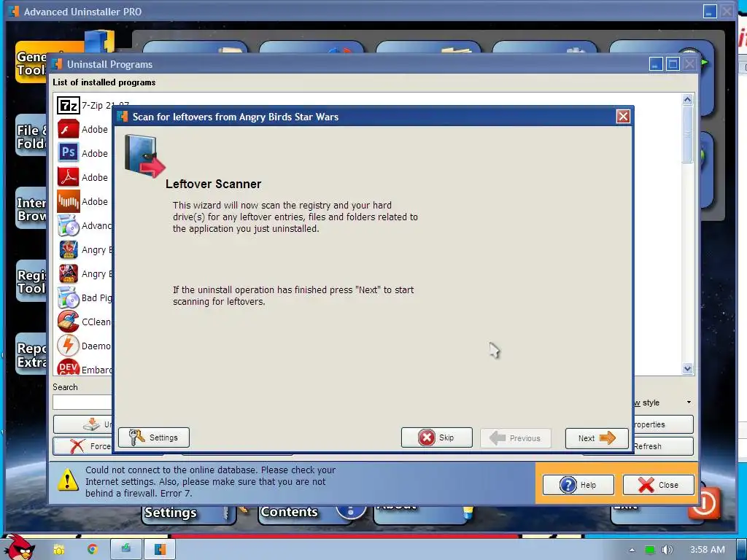Open the General Tools category tab

tap(31, 63)
